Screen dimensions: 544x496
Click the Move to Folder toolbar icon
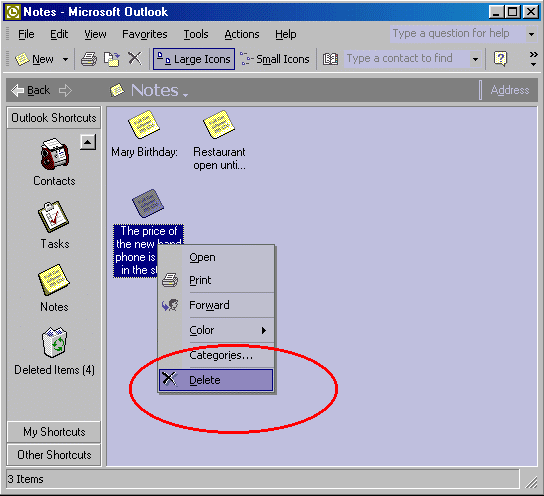click(112, 59)
